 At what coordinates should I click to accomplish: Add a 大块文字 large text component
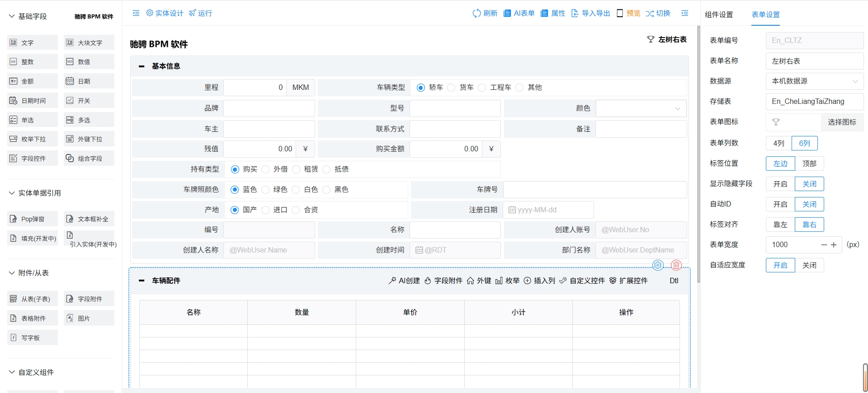click(89, 42)
